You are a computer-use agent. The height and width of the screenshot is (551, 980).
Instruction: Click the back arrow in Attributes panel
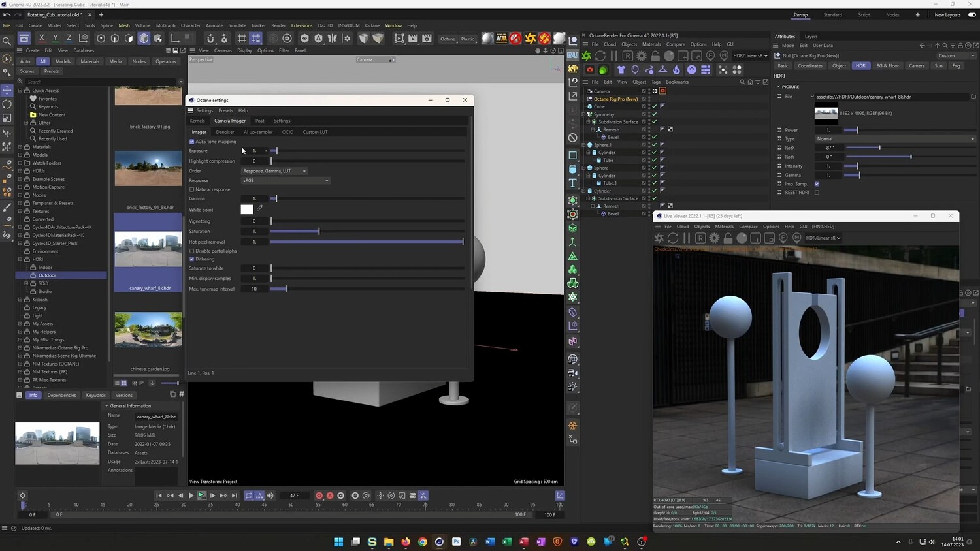click(922, 46)
